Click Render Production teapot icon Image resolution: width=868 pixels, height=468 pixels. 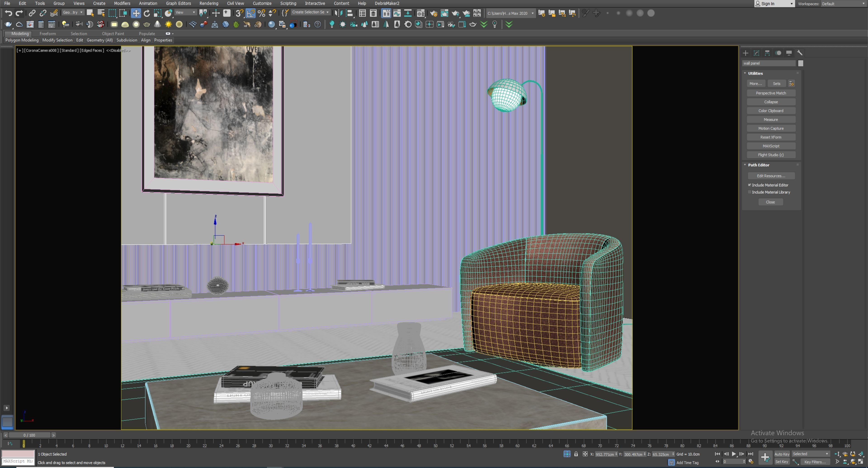tap(455, 13)
